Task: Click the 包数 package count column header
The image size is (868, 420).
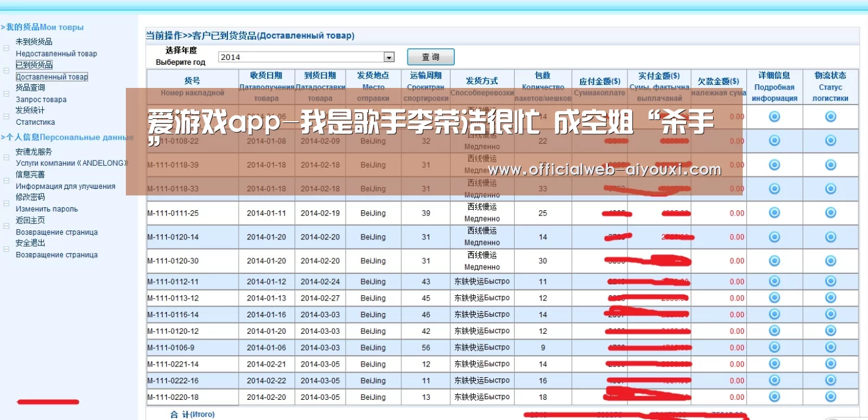Action: [543, 87]
